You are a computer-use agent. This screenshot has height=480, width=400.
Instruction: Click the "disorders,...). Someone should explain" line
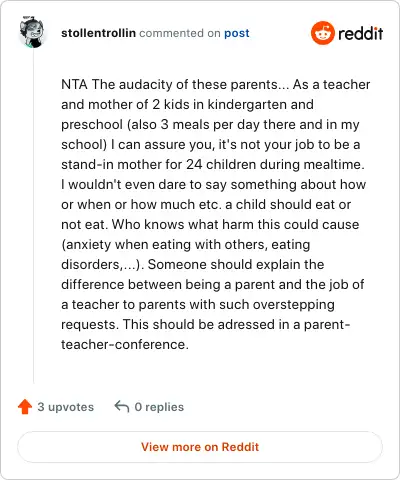(193, 264)
